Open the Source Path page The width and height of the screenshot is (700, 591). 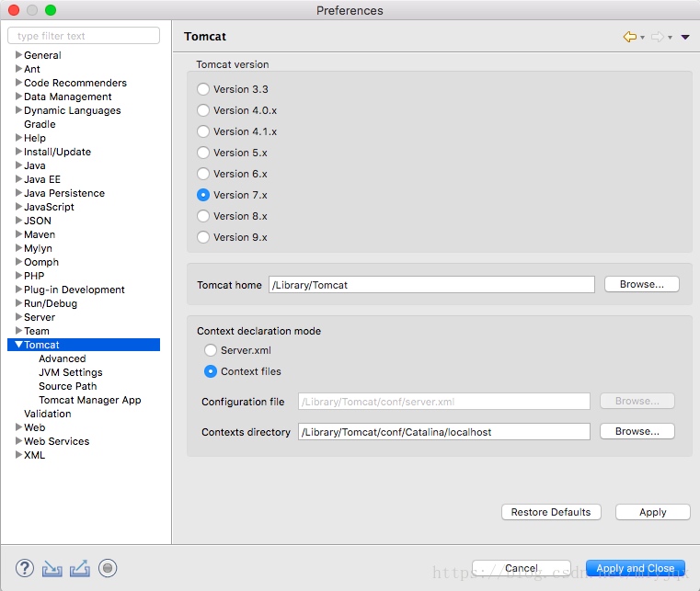pyautogui.click(x=67, y=386)
